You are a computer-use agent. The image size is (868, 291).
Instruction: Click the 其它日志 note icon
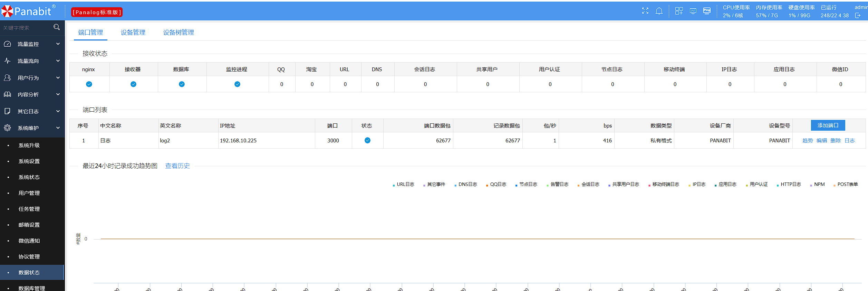(x=7, y=111)
